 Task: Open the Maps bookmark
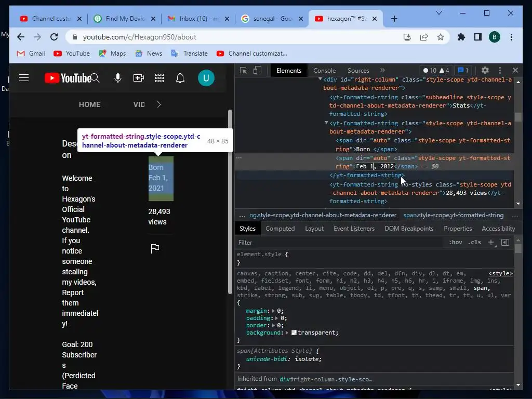click(x=112, y=54)
